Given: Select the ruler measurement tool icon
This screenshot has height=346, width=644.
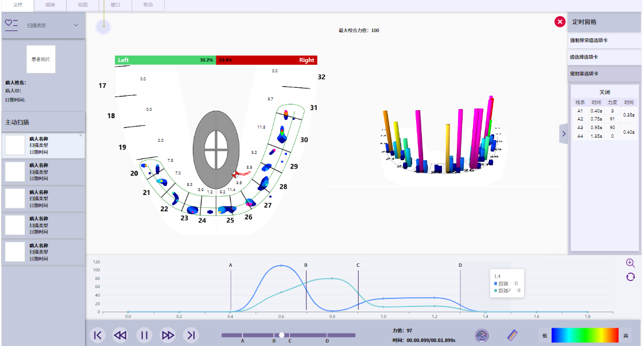Looking at the screenshot, I should [513, 335].
